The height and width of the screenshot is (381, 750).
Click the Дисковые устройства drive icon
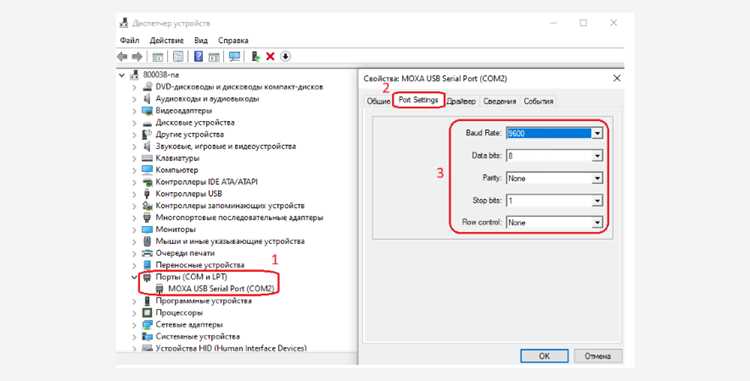pos(147,123)
